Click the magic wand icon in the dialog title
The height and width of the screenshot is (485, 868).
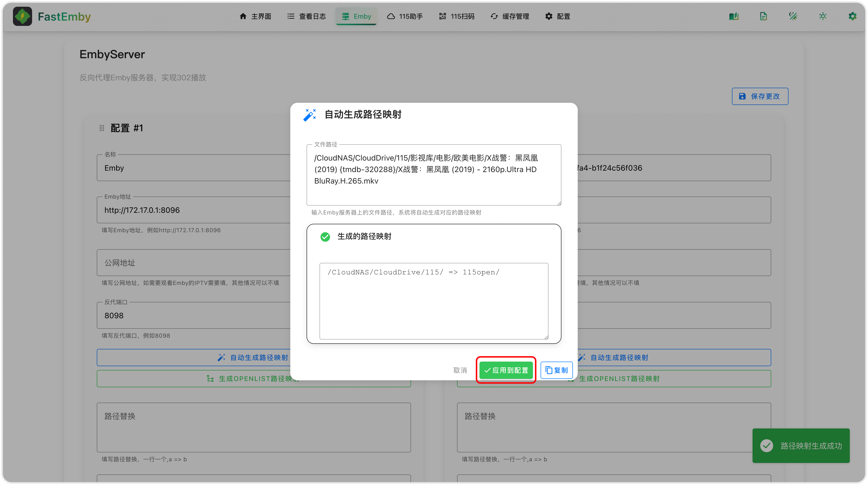(309, 115)
